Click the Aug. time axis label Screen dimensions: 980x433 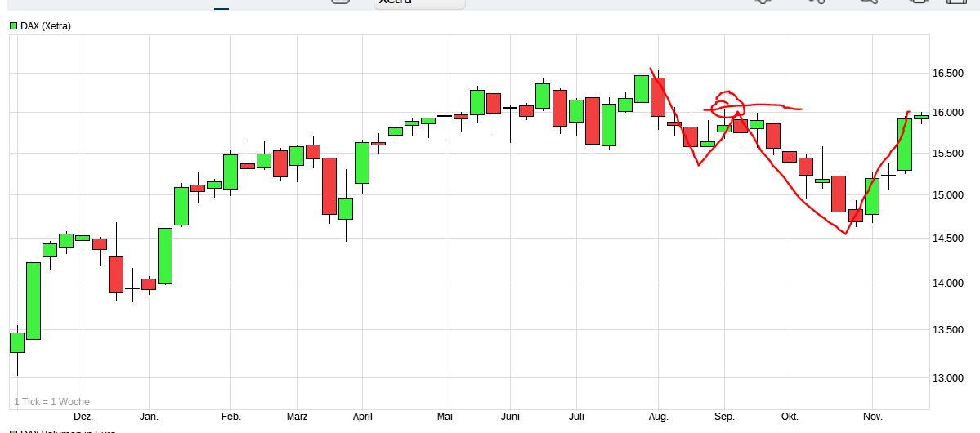pos(658,417)
